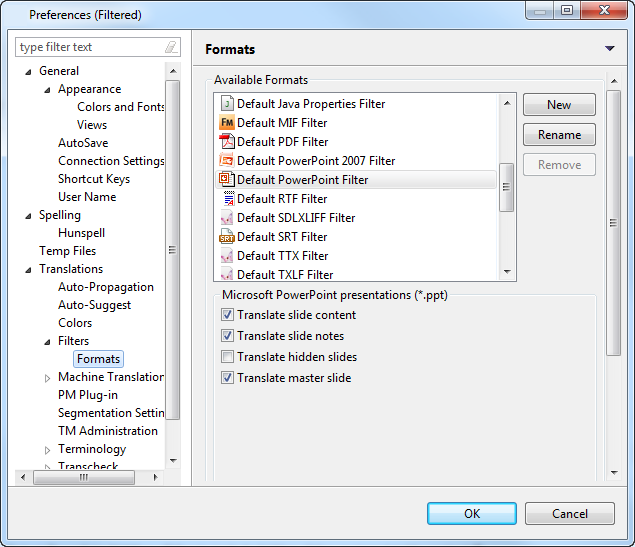Select Hunspell under Spelling

click(81, 233)
